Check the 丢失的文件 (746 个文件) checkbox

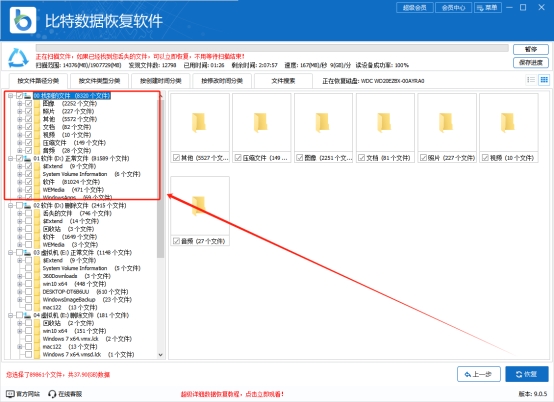tap(29, 213)
